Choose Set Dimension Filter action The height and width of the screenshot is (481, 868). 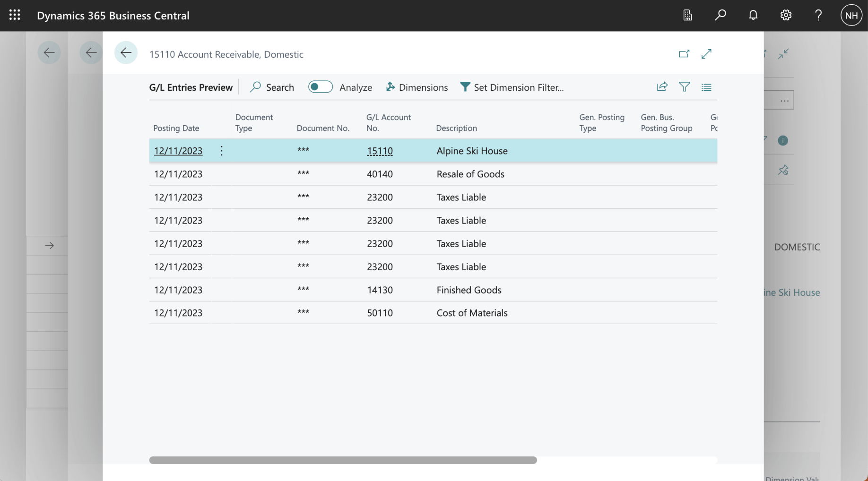click(512, 87)
